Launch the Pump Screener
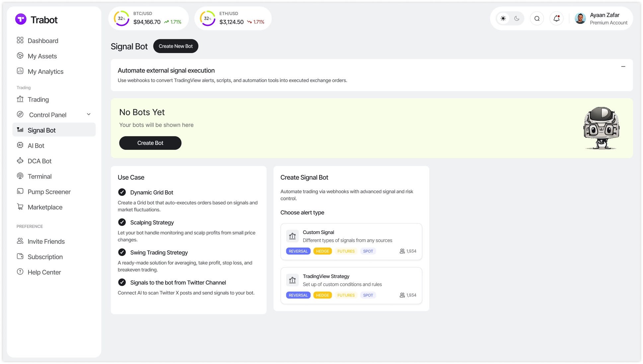Viewport: 643px width, 364px height. 49,192
